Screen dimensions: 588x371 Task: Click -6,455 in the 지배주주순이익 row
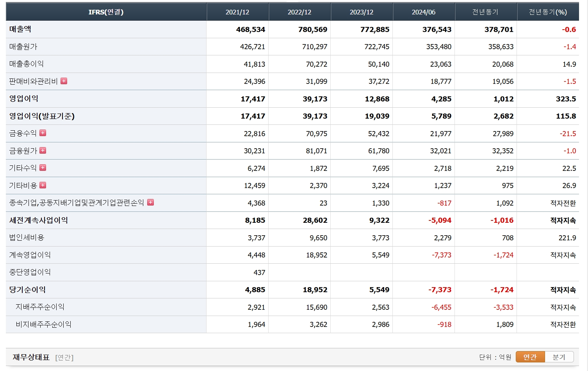point(442,307)
